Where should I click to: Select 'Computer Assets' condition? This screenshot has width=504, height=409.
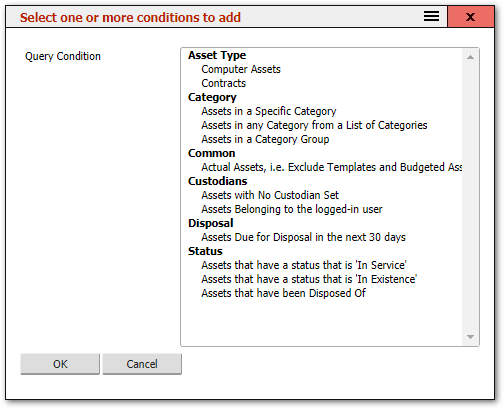tap(241, 69)
